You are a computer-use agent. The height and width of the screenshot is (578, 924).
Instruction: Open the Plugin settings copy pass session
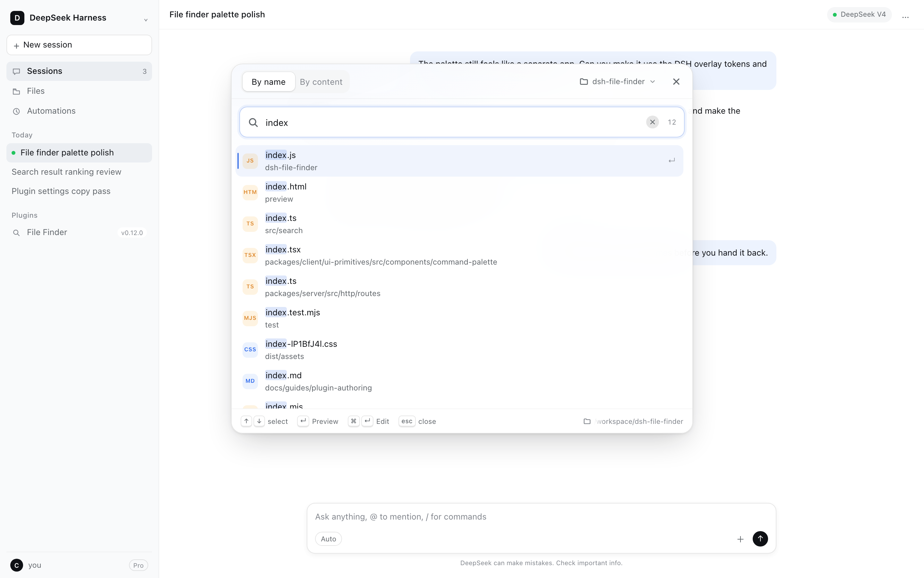pos(79,191)
